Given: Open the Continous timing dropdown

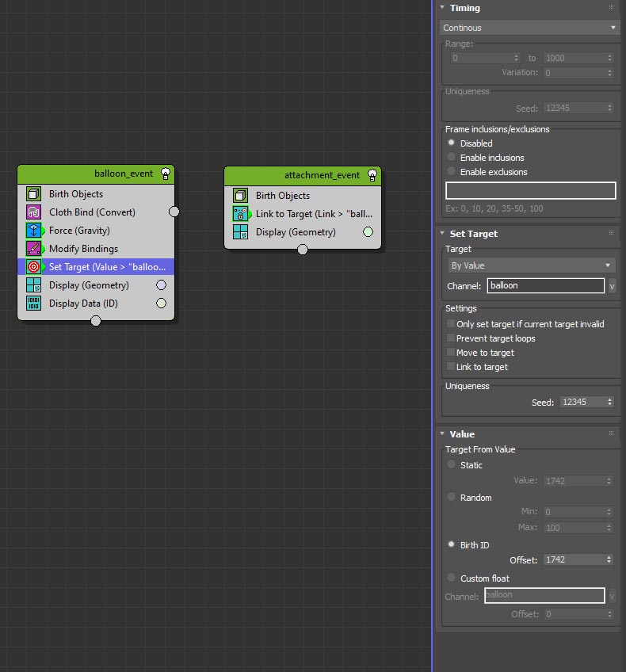Looking at the screenshot, I should click(529, 28).
